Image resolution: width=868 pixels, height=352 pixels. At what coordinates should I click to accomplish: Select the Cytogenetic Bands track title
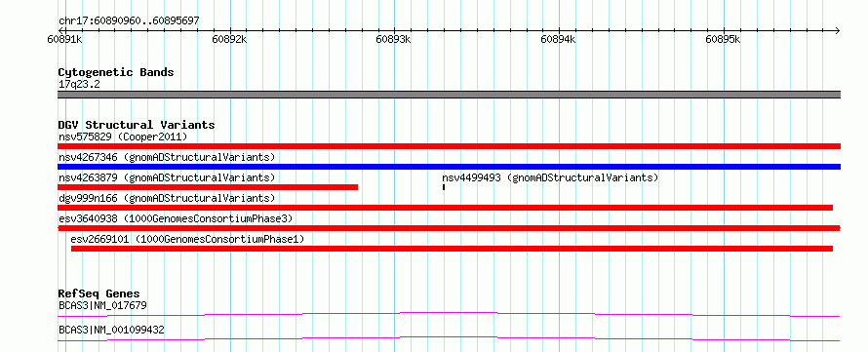point(116,72)
